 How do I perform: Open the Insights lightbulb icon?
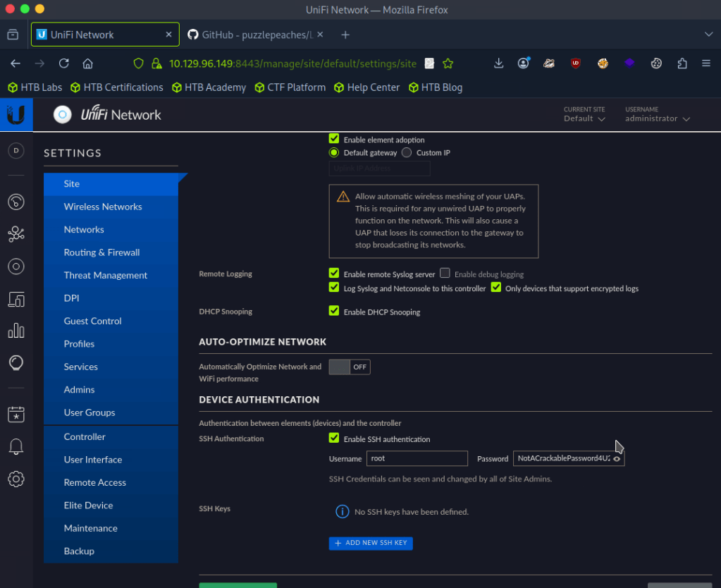[16, 362]
